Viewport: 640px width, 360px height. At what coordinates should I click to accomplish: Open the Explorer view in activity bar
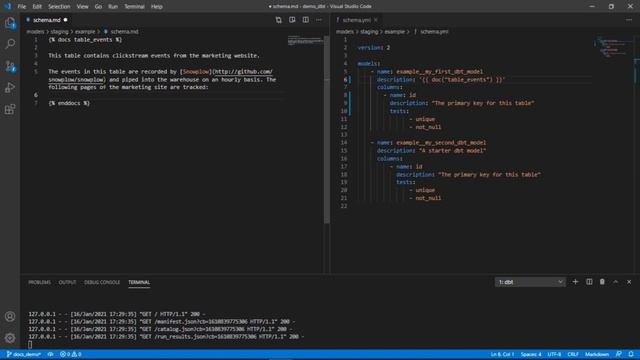pyautogui.click(x=10, y=23)
